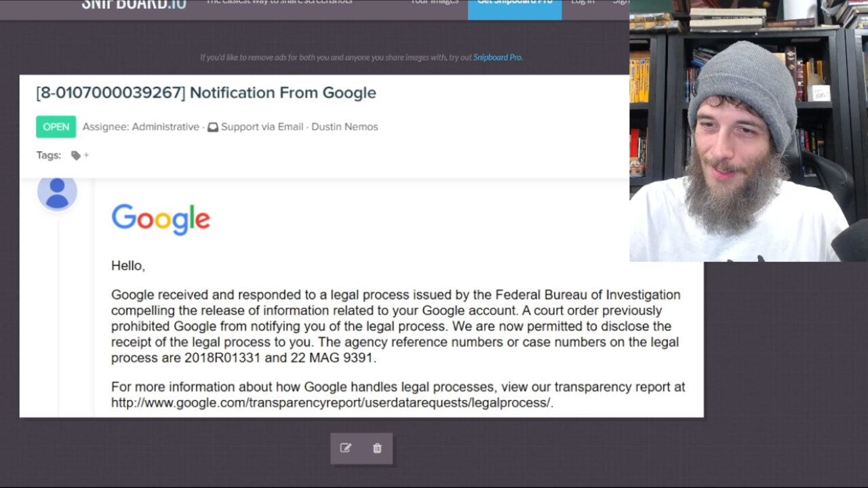Click the Snipboard.io logo
868x488 pixels.
click(134, 3)
